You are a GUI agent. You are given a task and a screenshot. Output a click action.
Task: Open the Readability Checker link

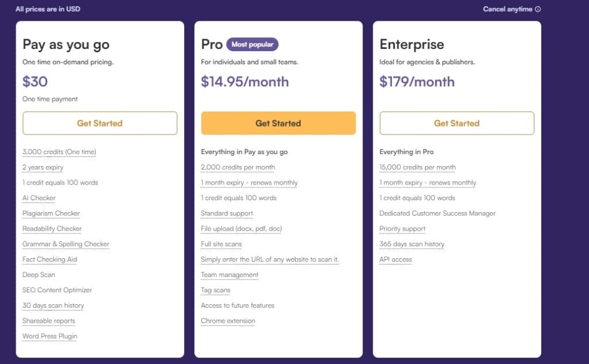click(x=51, y=229)
